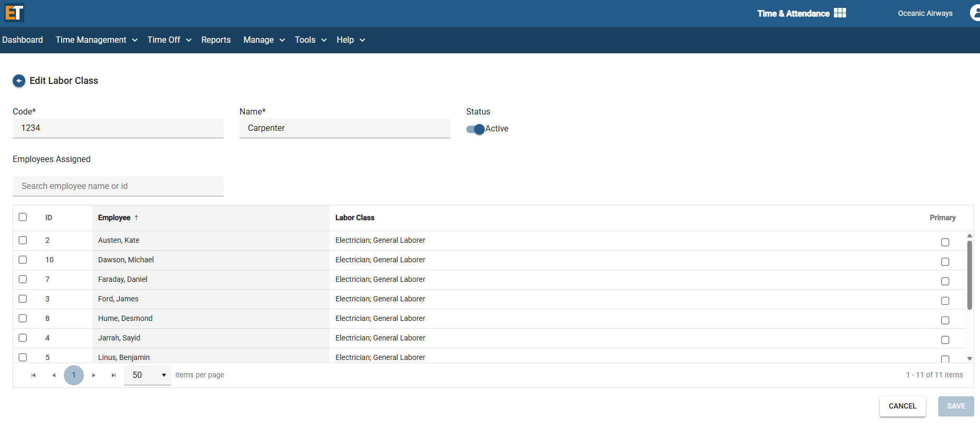Open the items per page dropdown
Viewport: 980px width, 427px height.
(148, 375)
